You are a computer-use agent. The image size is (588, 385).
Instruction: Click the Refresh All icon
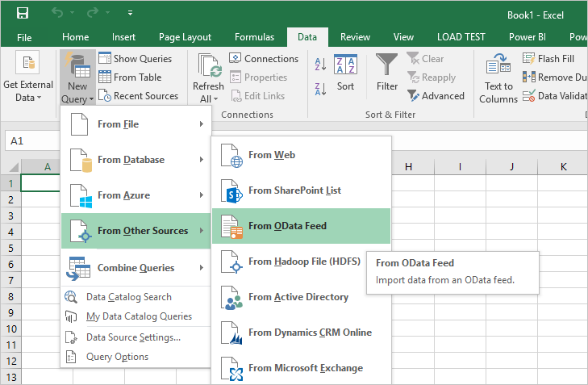[208, 66]
